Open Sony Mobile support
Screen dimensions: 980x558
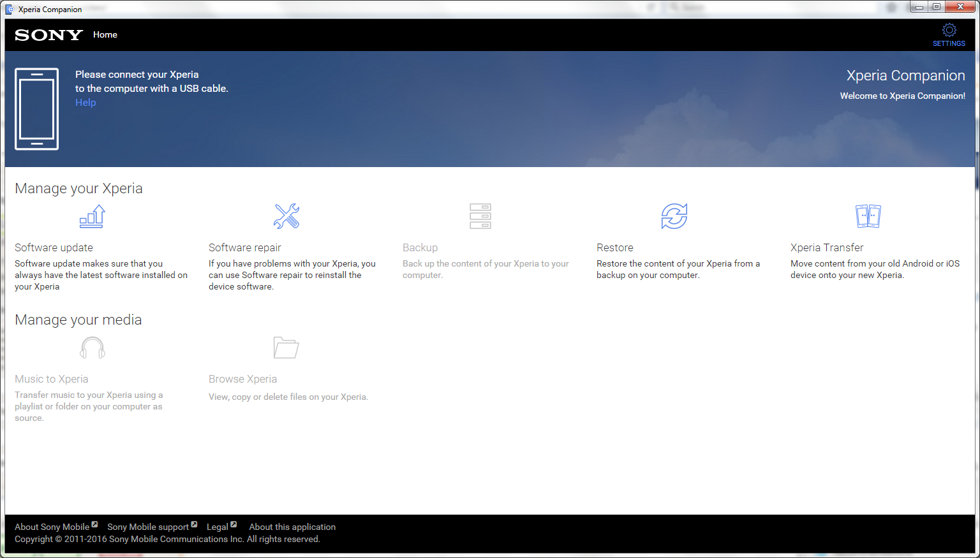pos(147,527)
